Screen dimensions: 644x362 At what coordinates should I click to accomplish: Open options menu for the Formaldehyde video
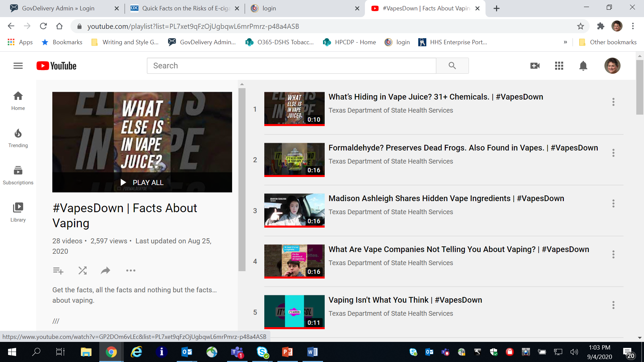(613, 153)
